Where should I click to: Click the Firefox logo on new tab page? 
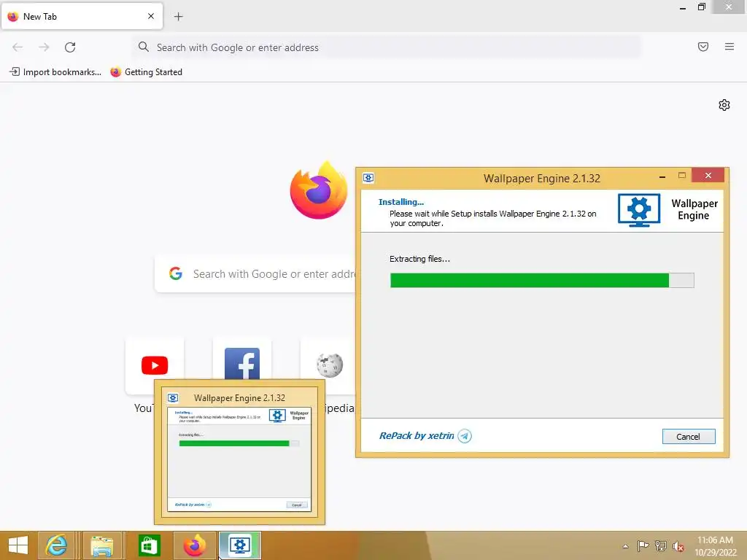(x=319, y=190)
